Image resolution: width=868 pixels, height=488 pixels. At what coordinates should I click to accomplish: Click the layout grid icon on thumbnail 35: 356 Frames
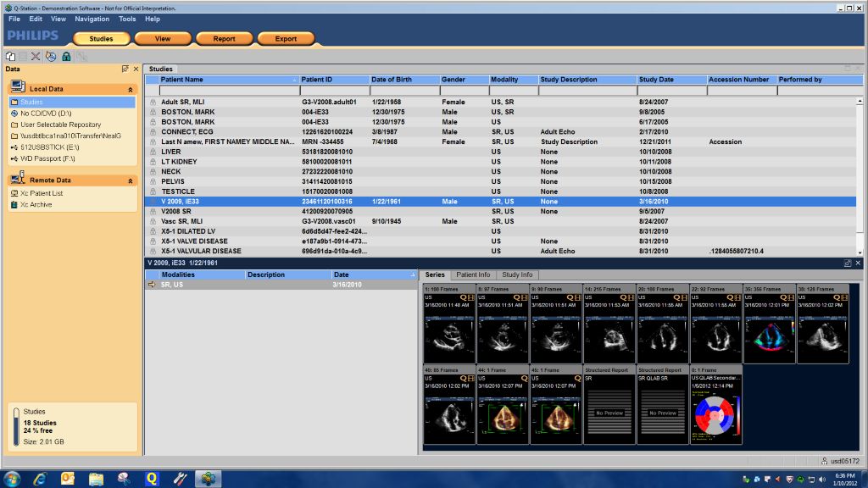pyautogui.click(x=791, y=297)
